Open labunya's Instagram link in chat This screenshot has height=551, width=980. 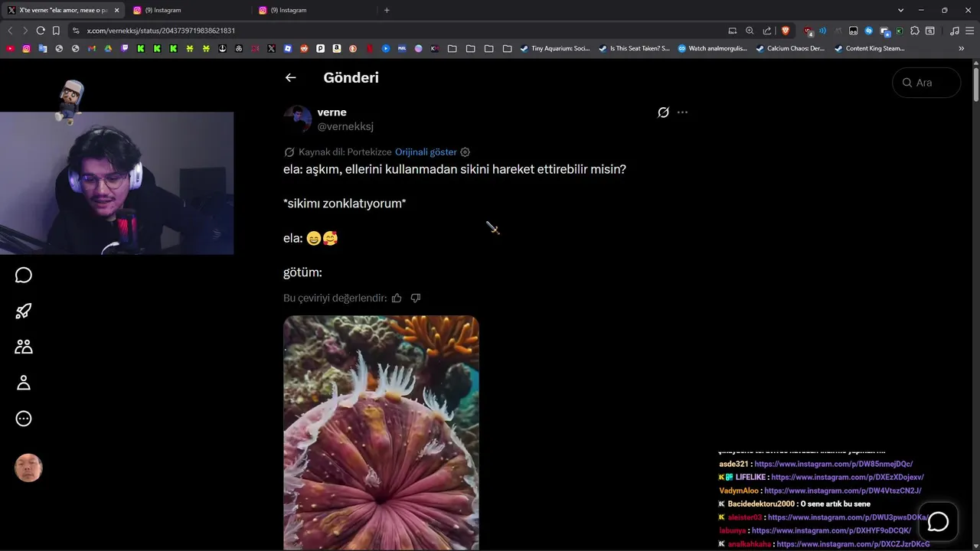(x=831, y=530)
